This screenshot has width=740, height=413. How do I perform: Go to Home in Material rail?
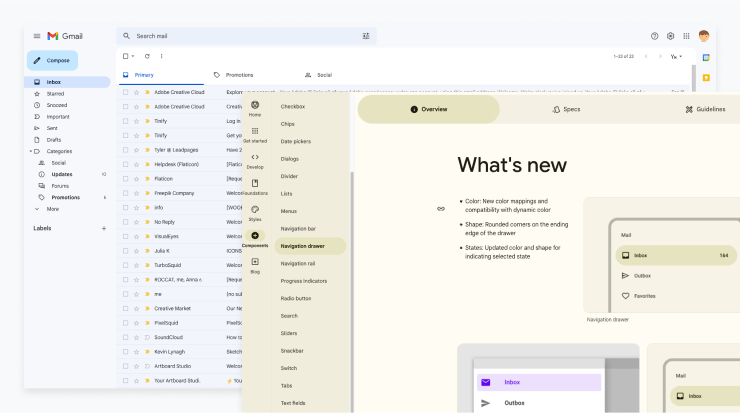(x=255, y=109)
